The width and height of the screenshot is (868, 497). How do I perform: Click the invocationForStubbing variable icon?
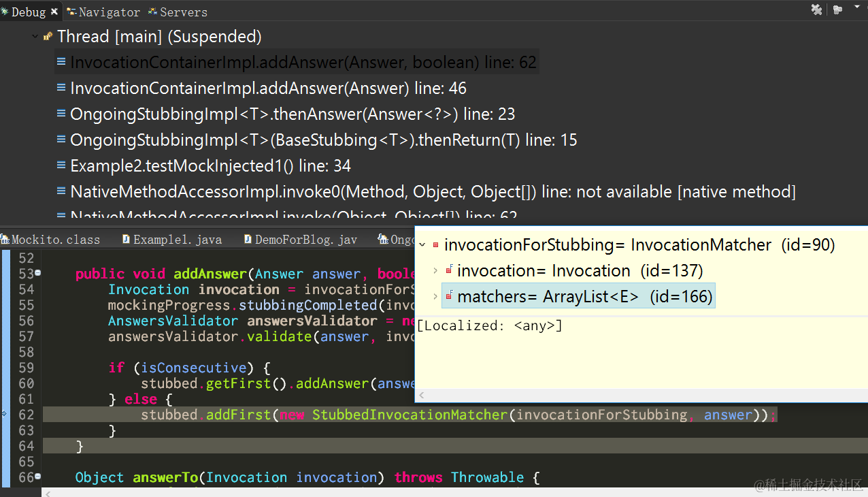[436, 245]
